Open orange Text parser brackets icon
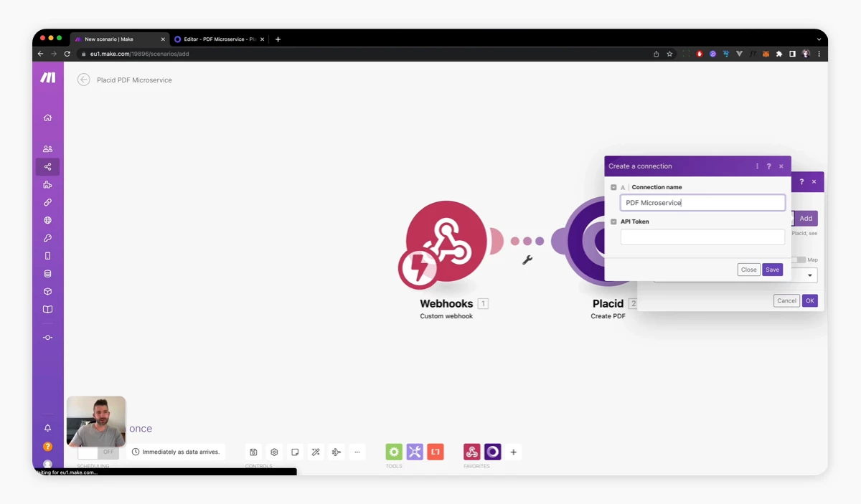This screenshot has height=504, width=861. point(436,452)
